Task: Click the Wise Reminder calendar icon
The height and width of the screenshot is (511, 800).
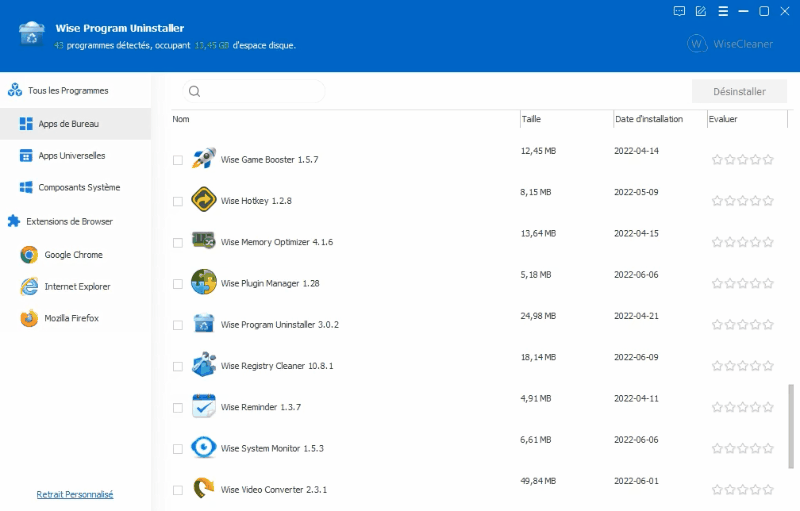Action: coord(204,406)
